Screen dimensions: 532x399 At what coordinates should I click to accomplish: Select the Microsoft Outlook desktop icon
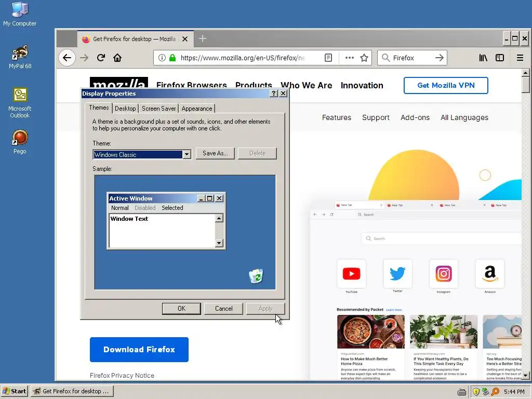[x=20, y=103]
